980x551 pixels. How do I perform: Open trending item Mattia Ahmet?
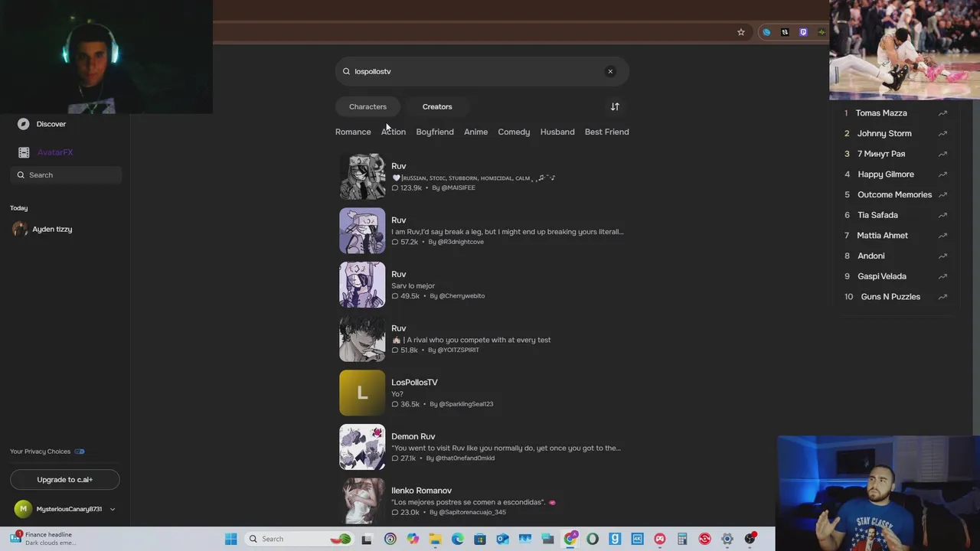point(882,236)
